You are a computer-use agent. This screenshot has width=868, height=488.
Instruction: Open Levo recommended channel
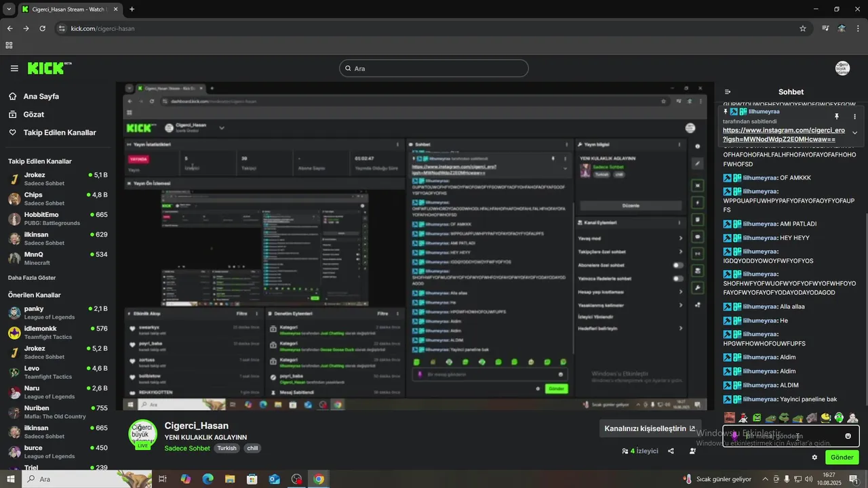click(x=58, y=372)
